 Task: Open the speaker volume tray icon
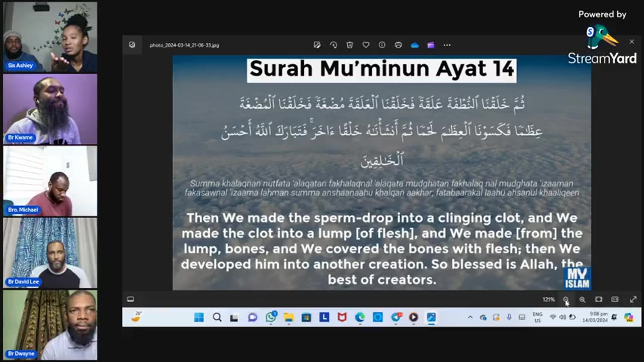pyautogui.click(x=562, y=317)
